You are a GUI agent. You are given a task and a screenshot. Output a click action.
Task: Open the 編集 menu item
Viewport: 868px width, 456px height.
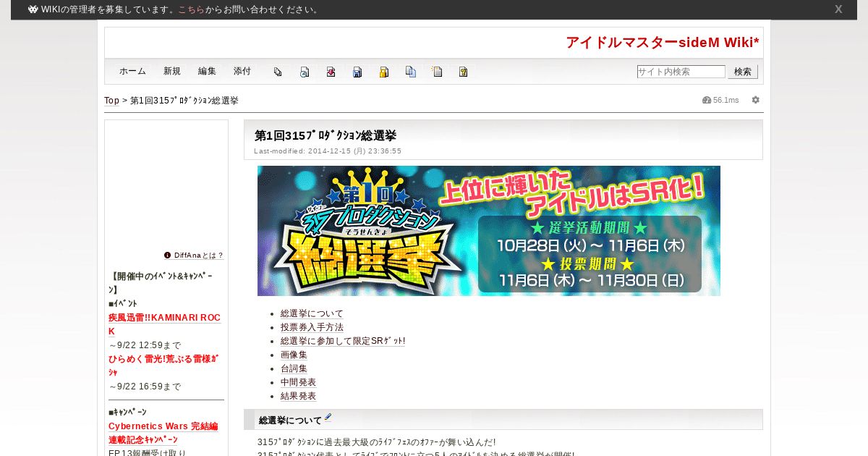(207, 72)
